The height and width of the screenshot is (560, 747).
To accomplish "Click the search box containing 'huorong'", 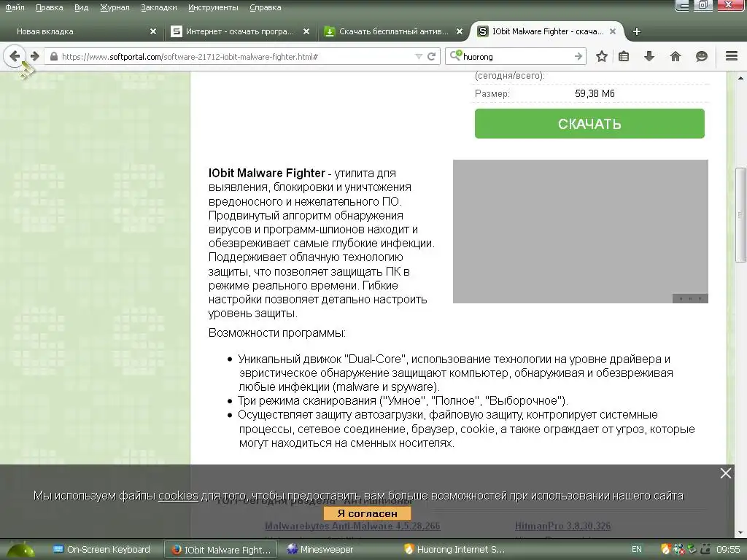I will click(517, 57).
